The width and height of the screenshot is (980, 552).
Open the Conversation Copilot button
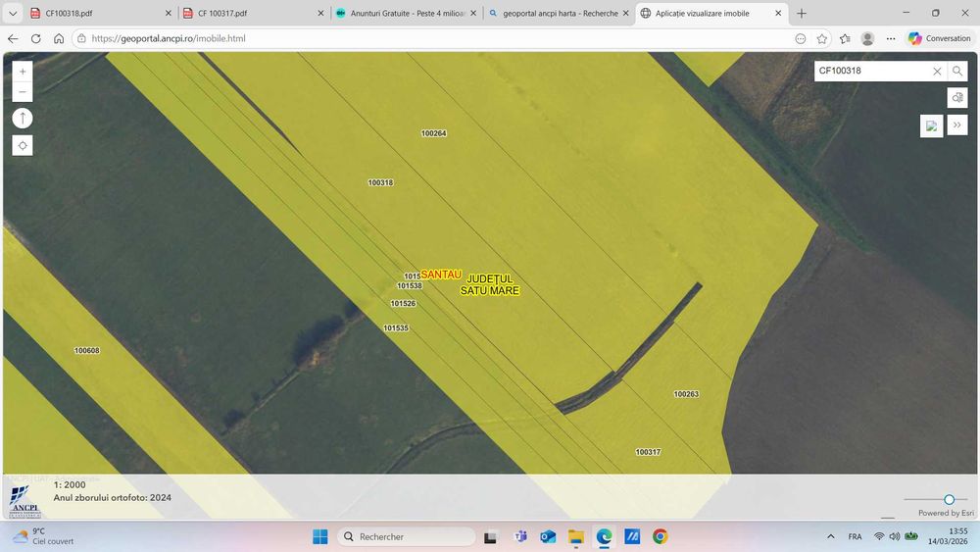tap(939, 38)
